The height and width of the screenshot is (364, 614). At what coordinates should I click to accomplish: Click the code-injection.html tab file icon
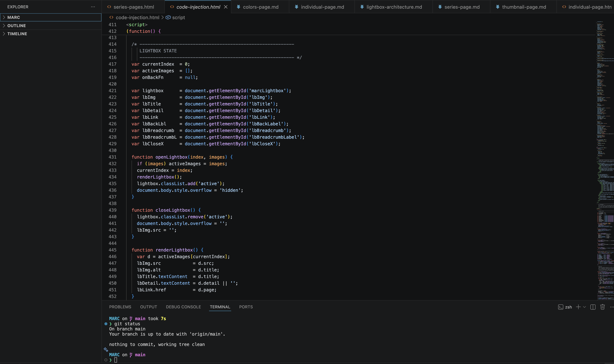coord(172,7)
